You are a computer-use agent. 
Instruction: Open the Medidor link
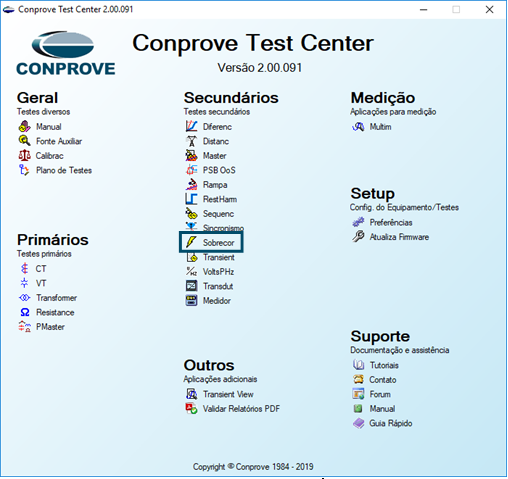[217, 301]
